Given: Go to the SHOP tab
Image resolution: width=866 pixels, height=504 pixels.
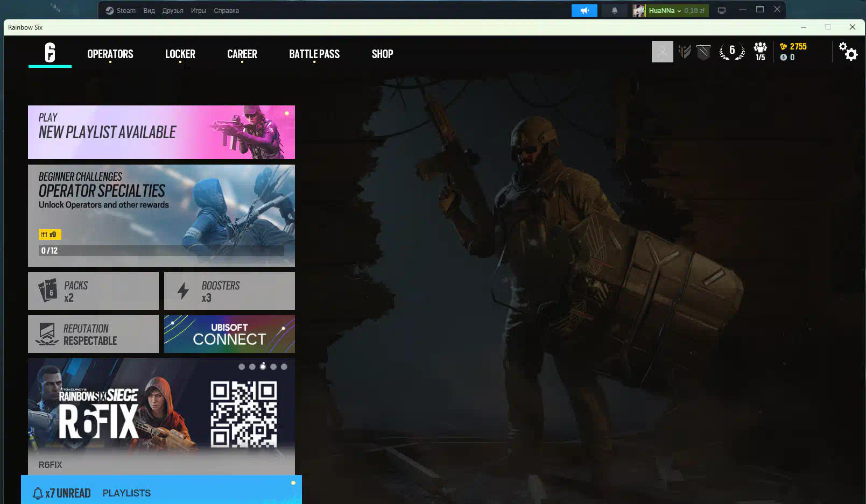Looking at the screenshot, I should click(x=382, y=54).
